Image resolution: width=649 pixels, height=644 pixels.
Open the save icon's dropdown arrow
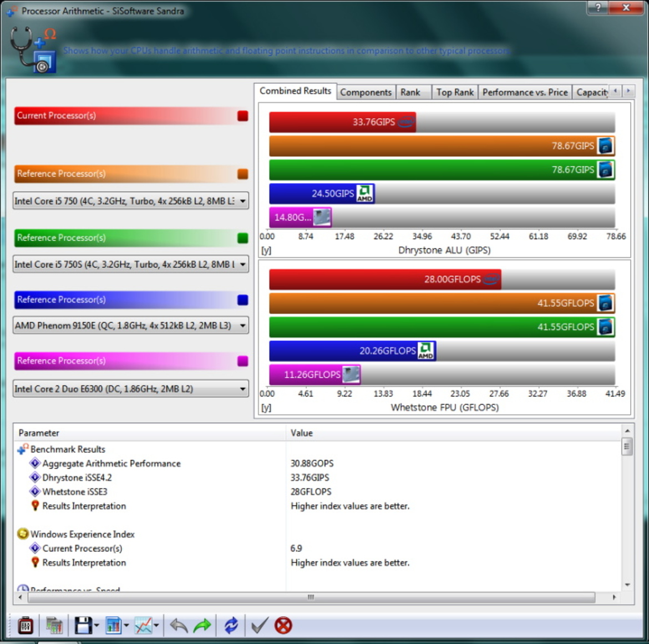[x=97, y=625]
